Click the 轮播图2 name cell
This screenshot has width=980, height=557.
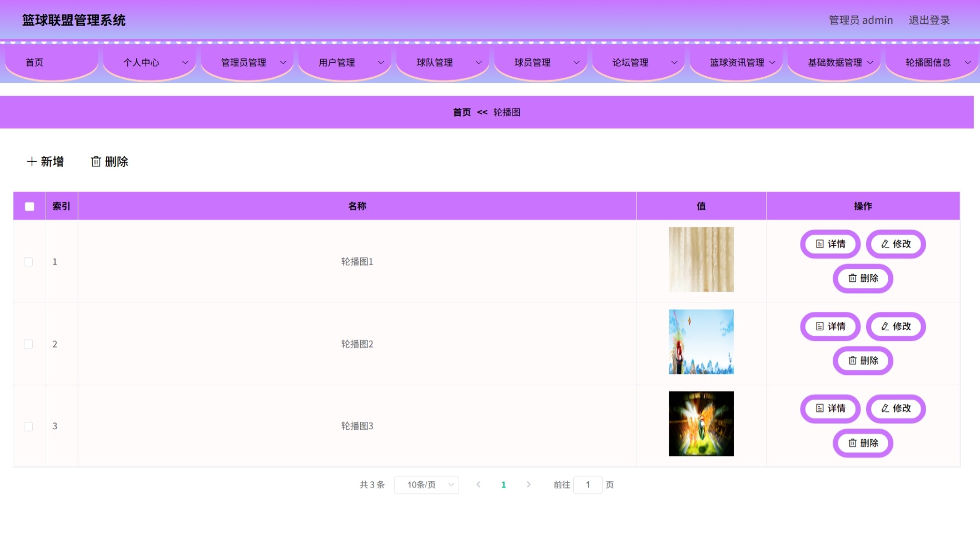pos(357,344)
